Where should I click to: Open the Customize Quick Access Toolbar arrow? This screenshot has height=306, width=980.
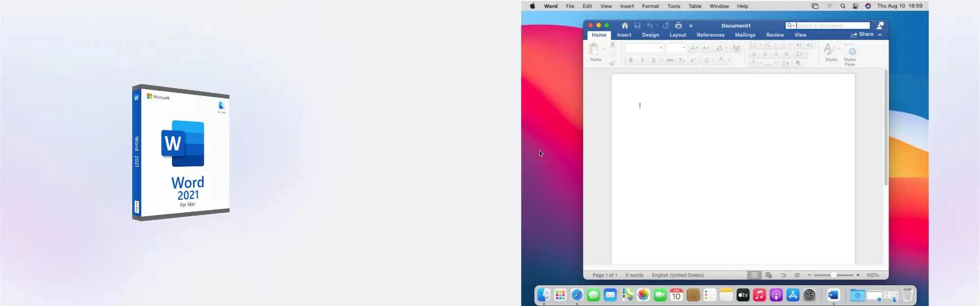click(691, 26)
